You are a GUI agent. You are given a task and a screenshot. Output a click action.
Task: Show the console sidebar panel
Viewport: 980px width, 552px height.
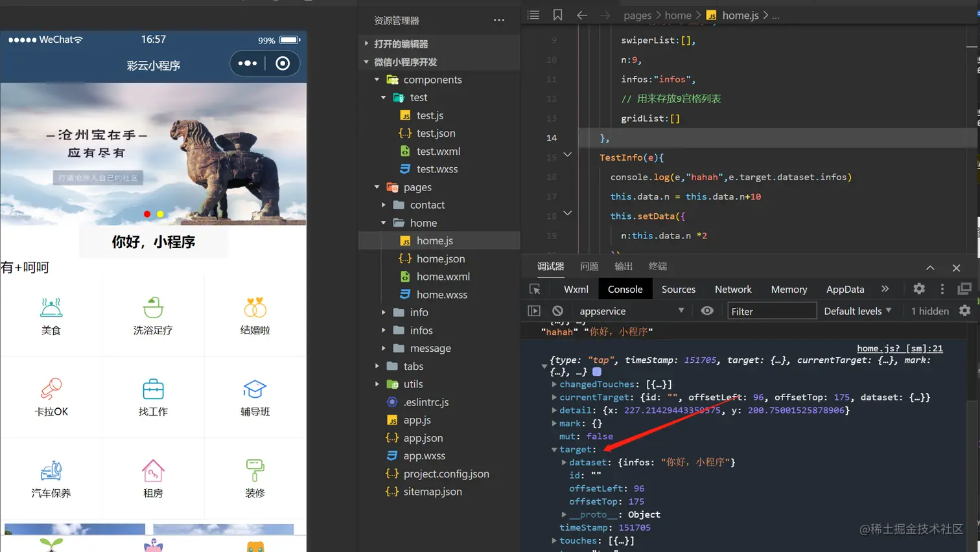pos(534,311)
